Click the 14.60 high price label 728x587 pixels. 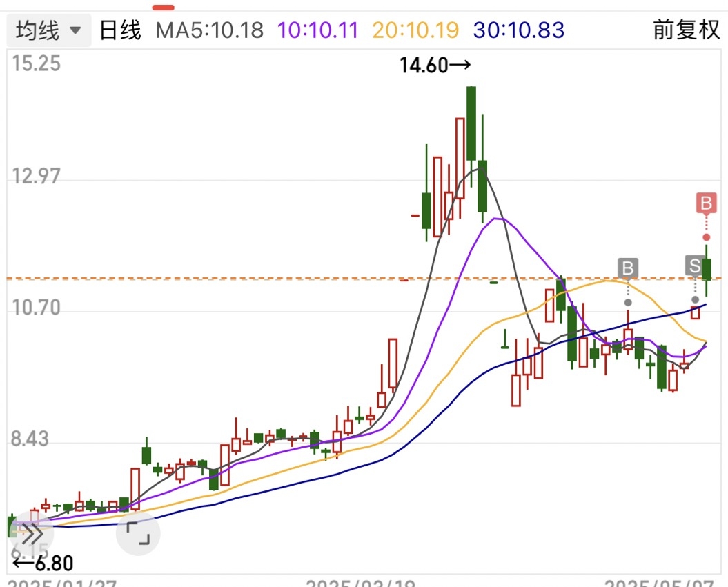click(x=435, y=66)
